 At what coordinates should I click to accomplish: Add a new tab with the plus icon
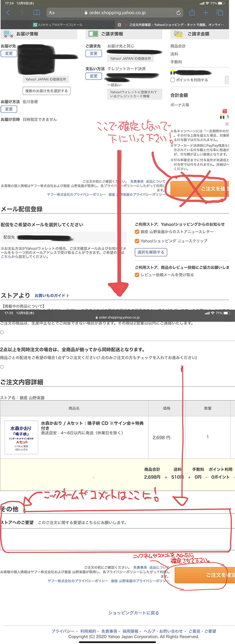[206, 13]
